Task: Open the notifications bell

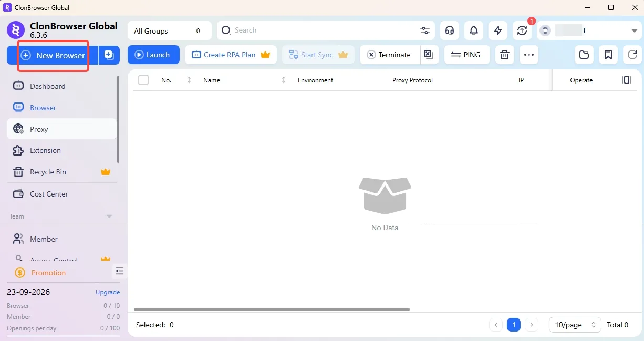Action: tap(474, 30)
